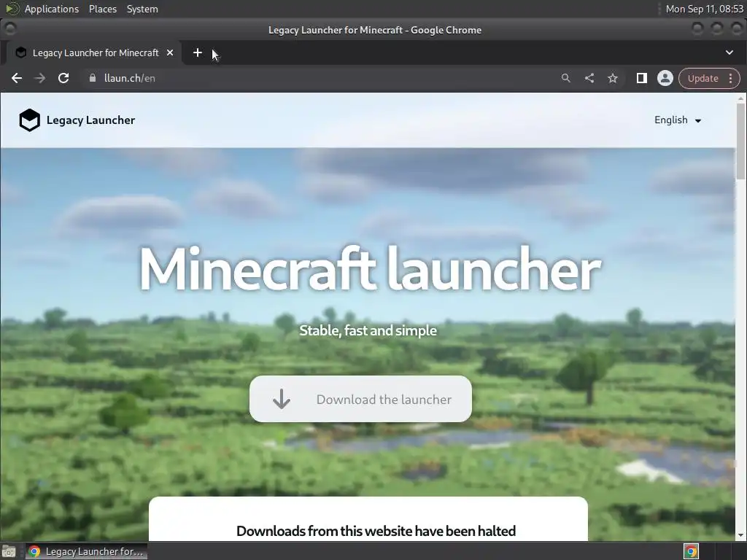
Task: Bookmark the page with star icon
Action: pyautogui.click(x=613, y=78)
